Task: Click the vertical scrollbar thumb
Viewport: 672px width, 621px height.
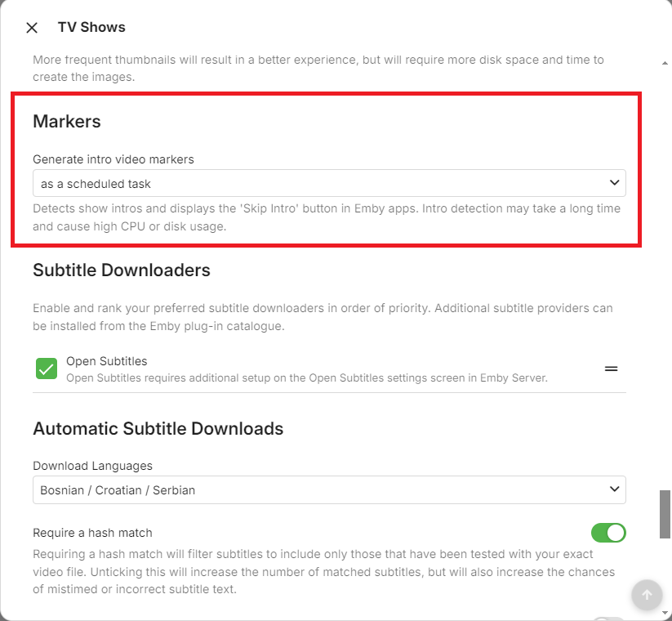Action: [x=665, y=515]
